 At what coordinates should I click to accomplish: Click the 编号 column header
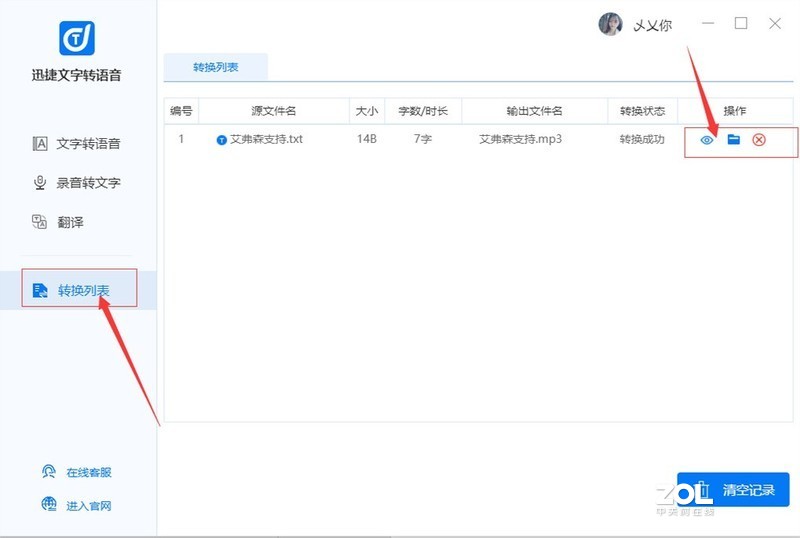[181, 111]
